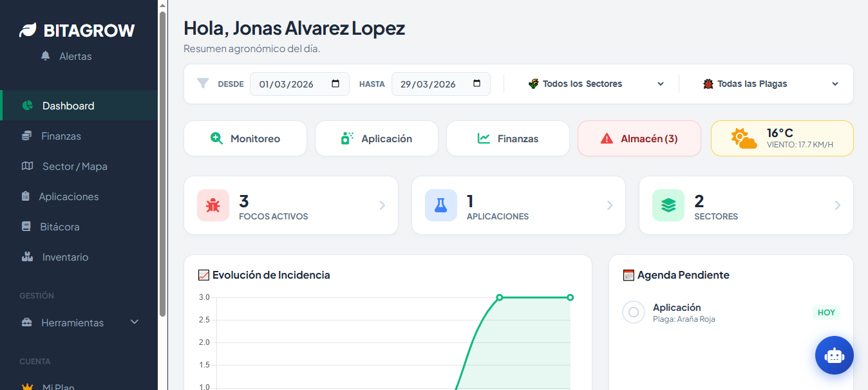Open Inventario from the sidebar

pos(65,257)
